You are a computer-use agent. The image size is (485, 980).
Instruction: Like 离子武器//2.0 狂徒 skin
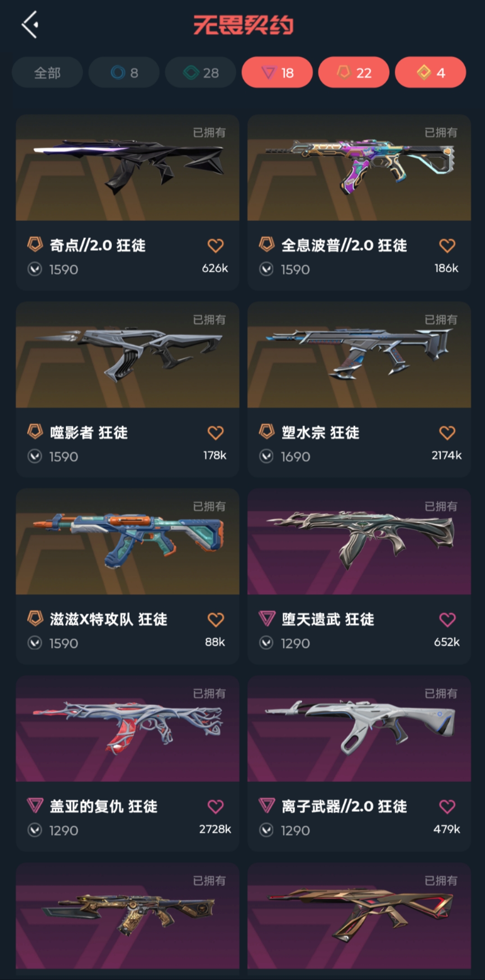coord(447,806)
